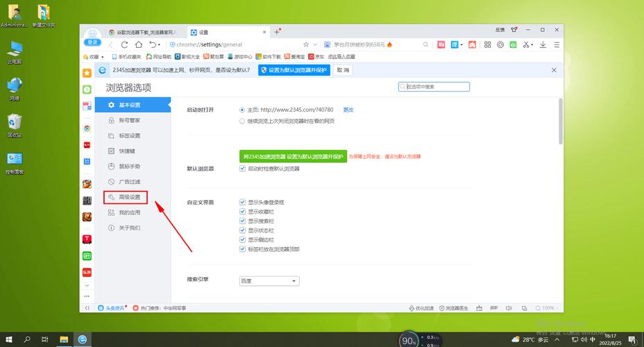Go to the homepage using the house icon
The image size is (644, 347).
(139, 44)
